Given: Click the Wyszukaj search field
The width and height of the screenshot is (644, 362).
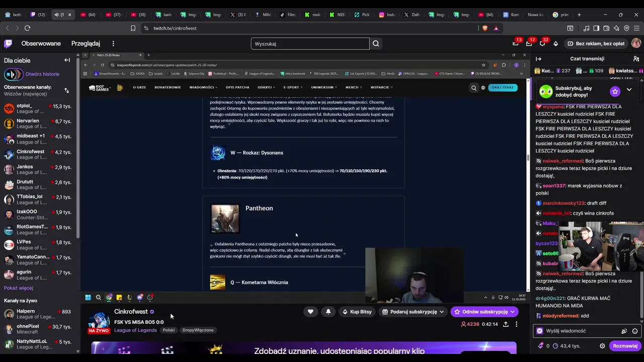Looking at the screenshot, I should pyautogui.click(x=310, y=44).
